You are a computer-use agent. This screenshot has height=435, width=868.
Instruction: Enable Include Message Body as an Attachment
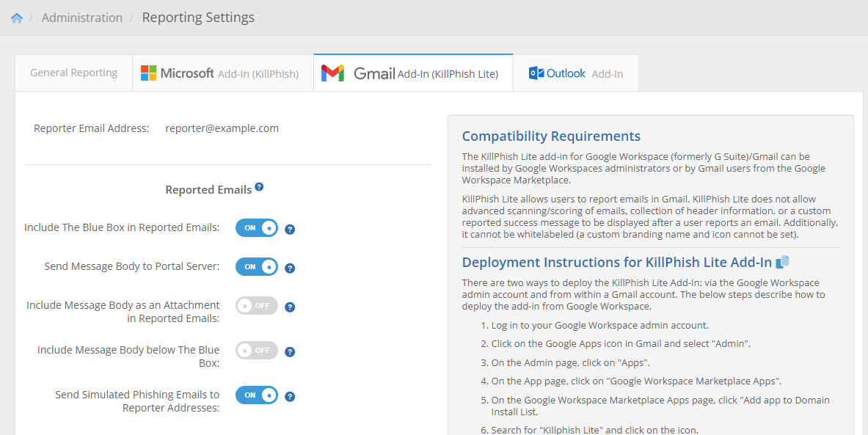pos(256,305)
